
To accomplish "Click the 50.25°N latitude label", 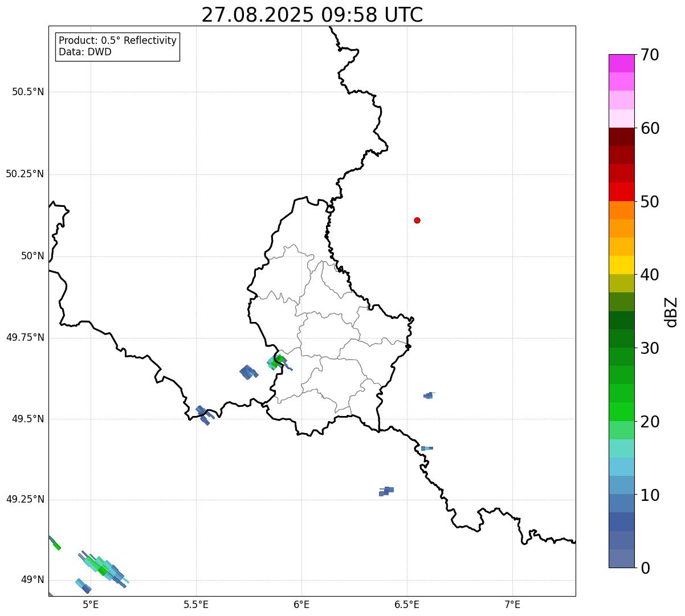I will pyautogui.click(x=25, y=174).
